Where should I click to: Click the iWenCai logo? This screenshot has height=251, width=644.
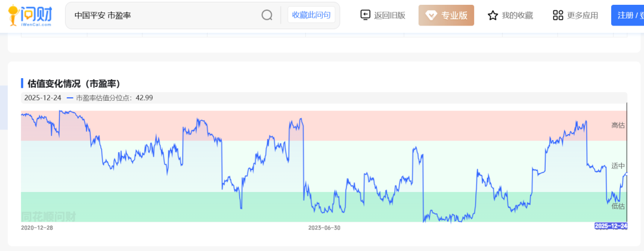click(x=29, y=15)
